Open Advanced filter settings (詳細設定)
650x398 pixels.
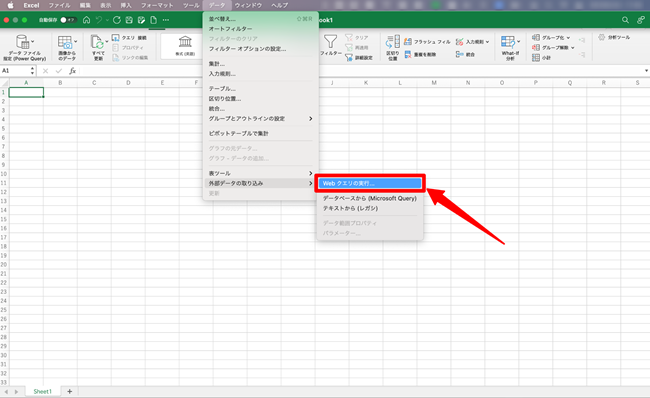click(x=359, y=58)
